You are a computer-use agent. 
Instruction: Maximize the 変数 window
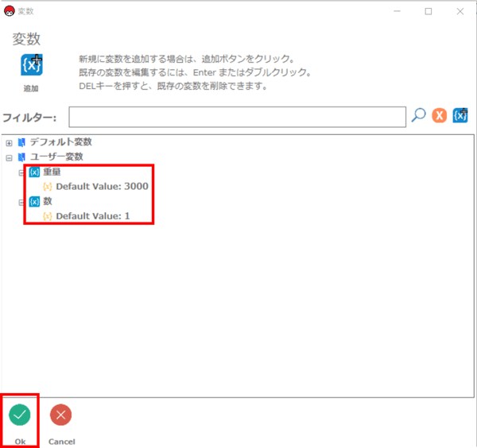429,11
